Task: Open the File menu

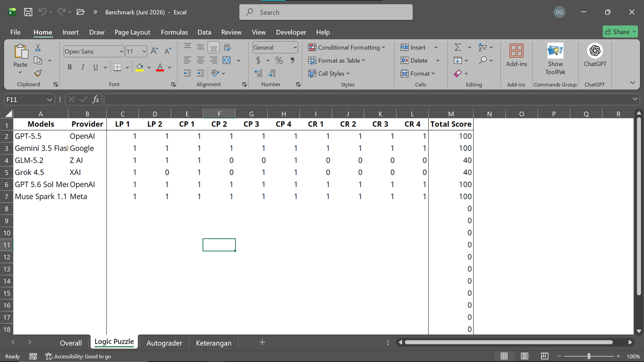Action: pos(16,32)
